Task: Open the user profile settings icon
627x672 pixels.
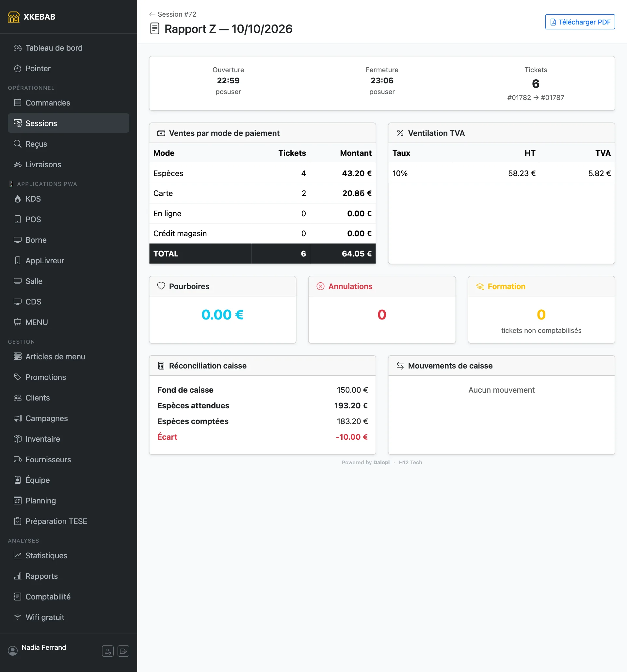Action: (108, 651)
